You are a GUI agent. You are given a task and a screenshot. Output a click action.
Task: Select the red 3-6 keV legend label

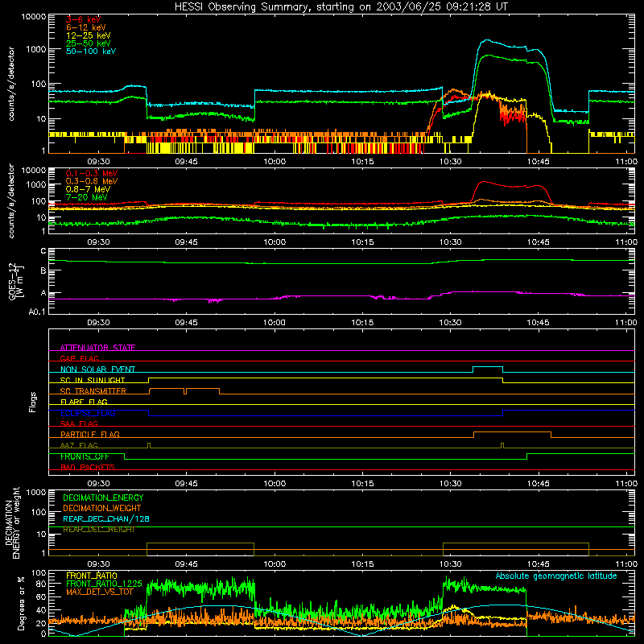click(x=83, y=19)
